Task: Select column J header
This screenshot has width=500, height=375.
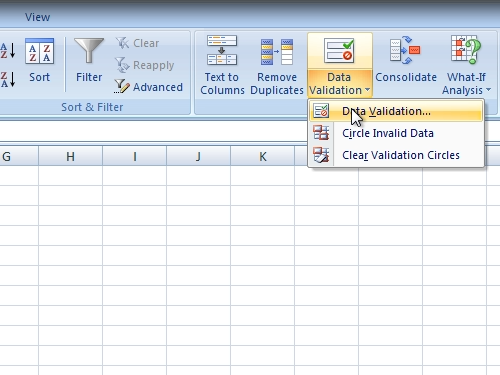Action: pyautogui.click(x=198, y=156)
